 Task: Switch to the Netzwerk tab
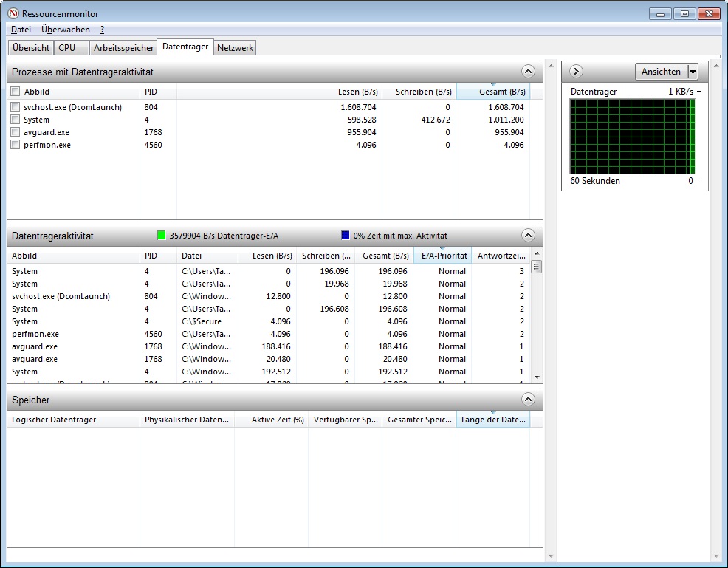235,48
